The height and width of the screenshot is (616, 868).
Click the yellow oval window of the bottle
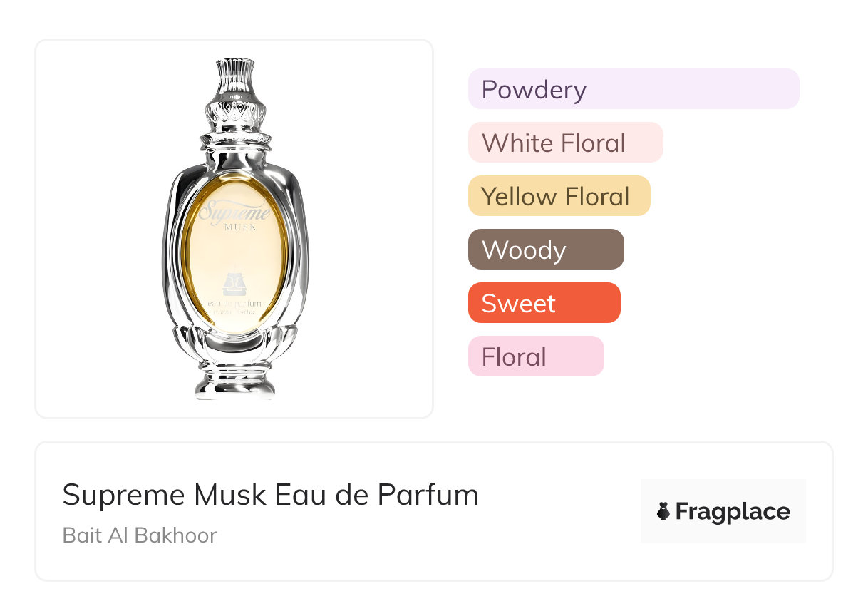pyautogui.click(x=235, y=257)
